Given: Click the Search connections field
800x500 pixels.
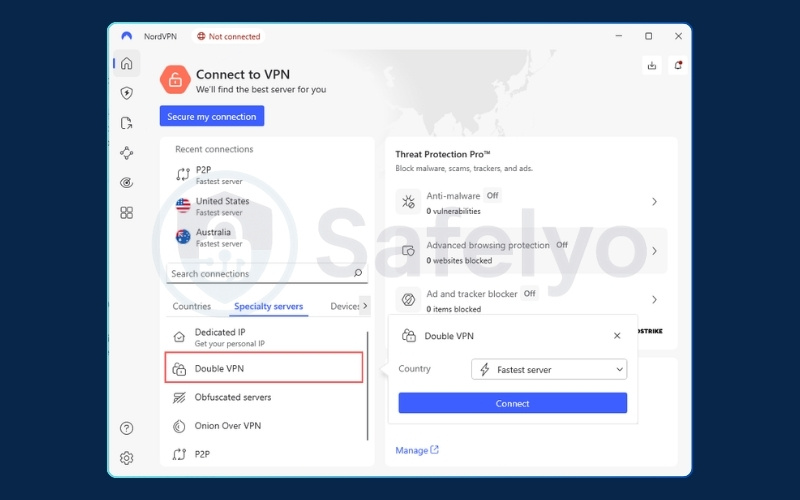Looking at the screenshot, I should coord(267,273).
